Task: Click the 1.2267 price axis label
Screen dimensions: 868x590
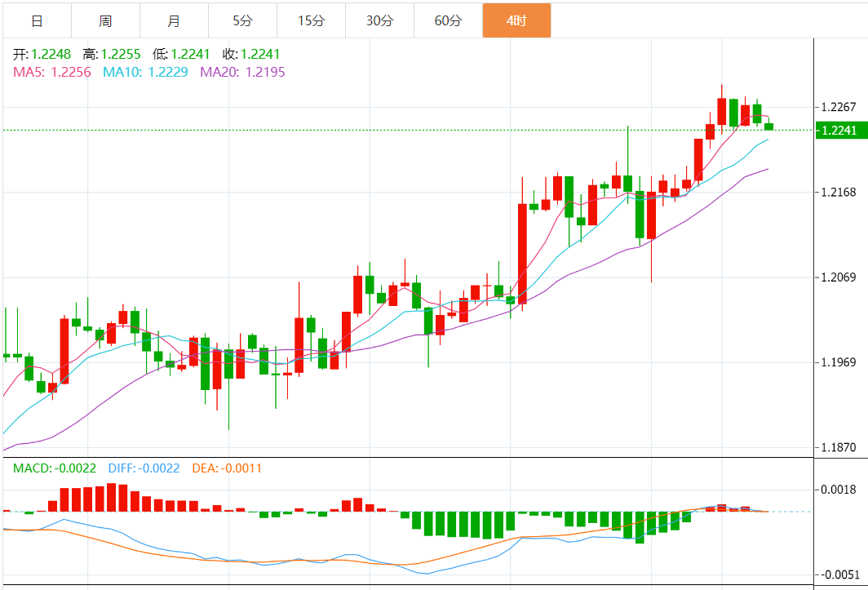Action: coord(839,107)
